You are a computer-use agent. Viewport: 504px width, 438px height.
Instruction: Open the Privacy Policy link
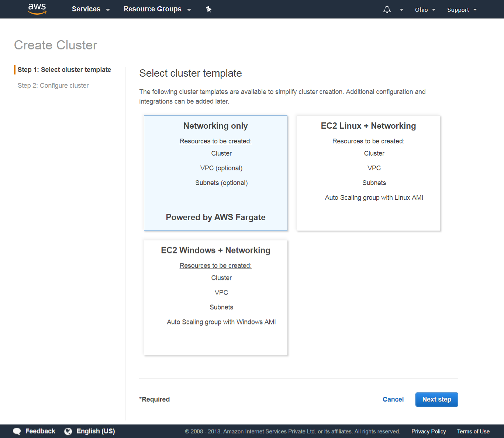coord(428,431)
